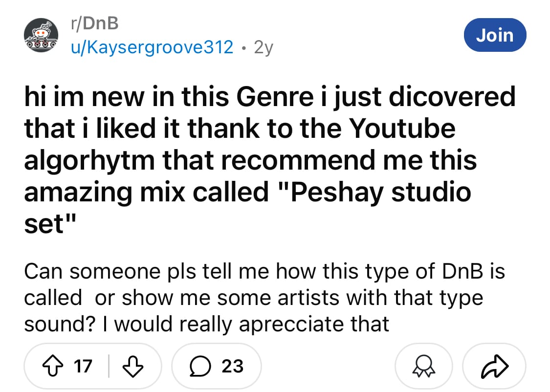Give an award using the ribbon icon
The image size is (550, 392).
tap(423, 366)
